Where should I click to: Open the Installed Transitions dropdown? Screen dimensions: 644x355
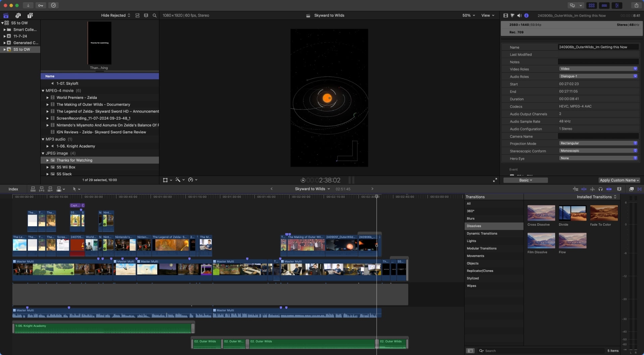point(596,197)
